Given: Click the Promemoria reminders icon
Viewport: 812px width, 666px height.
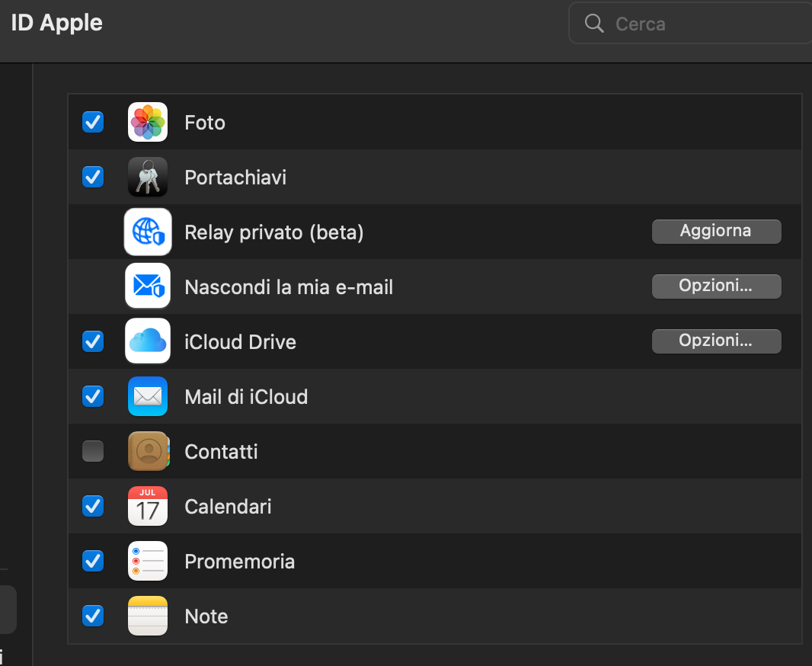Looking at the screenshot, I should (x=148, y=561).
